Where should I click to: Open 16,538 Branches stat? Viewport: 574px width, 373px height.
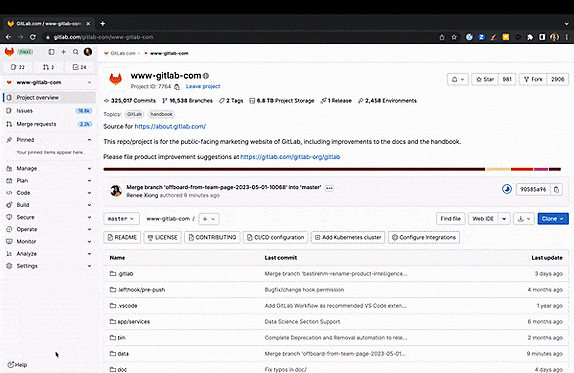(187, 101)
